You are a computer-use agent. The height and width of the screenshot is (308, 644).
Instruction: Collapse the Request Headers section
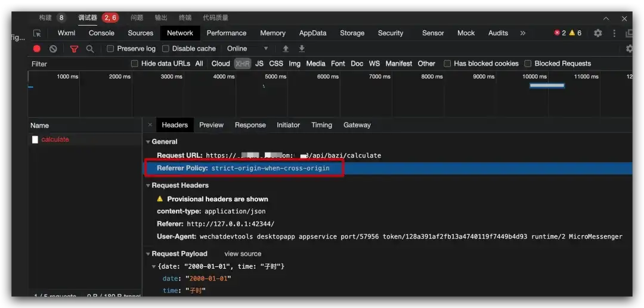click(x=148, y=185)
